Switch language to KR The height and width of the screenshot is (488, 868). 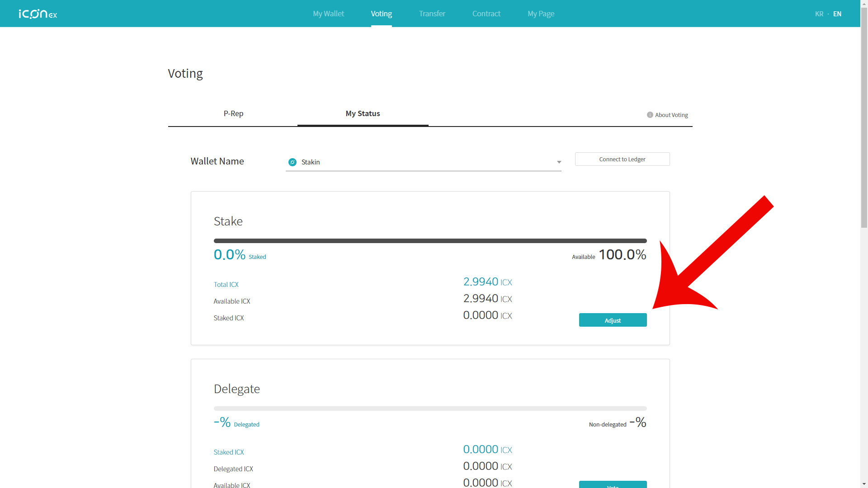pos(819,14)
